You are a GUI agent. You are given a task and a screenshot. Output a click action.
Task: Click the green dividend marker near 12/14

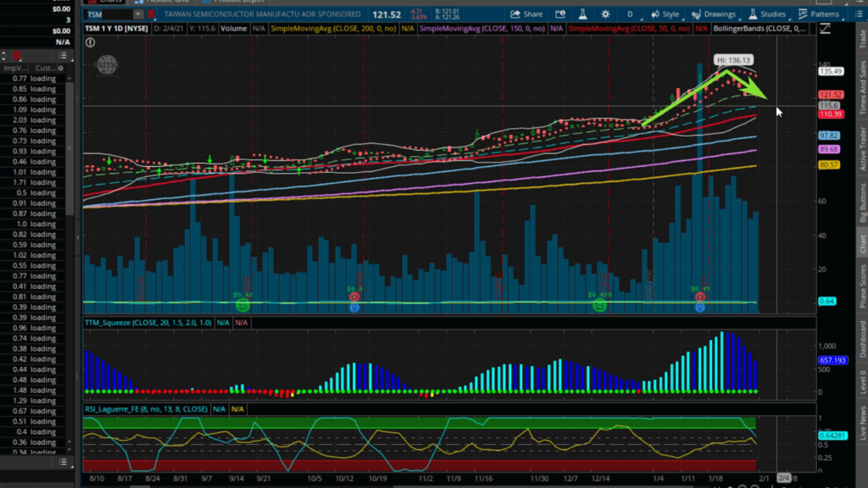point(599,305)
